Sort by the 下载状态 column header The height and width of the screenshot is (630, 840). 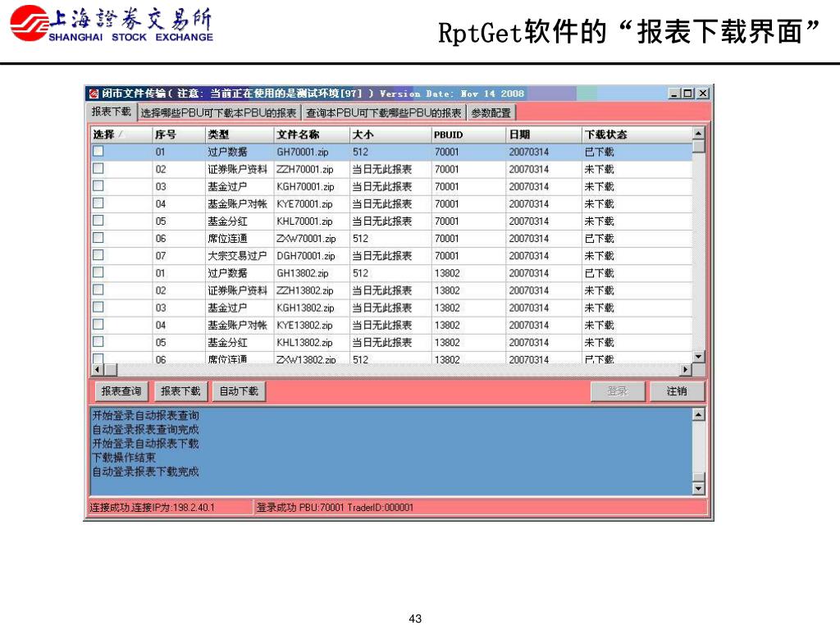tap(637, 135)
